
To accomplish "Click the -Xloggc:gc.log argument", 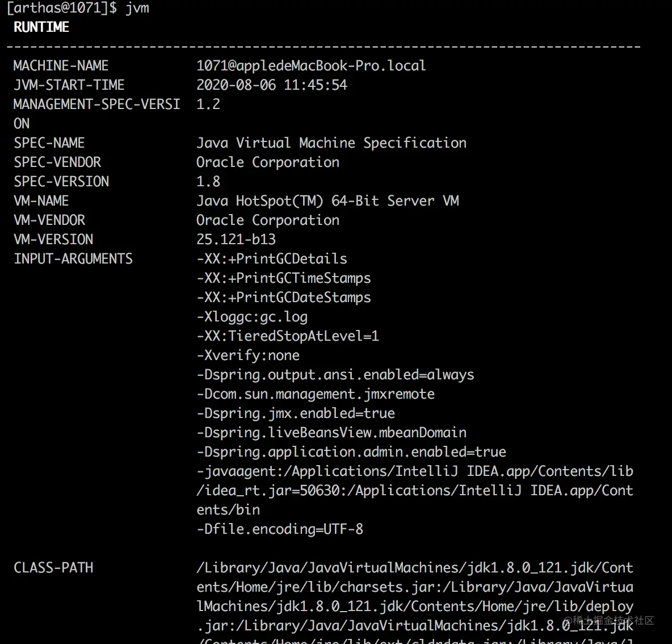I will click(x=252, y=317).
